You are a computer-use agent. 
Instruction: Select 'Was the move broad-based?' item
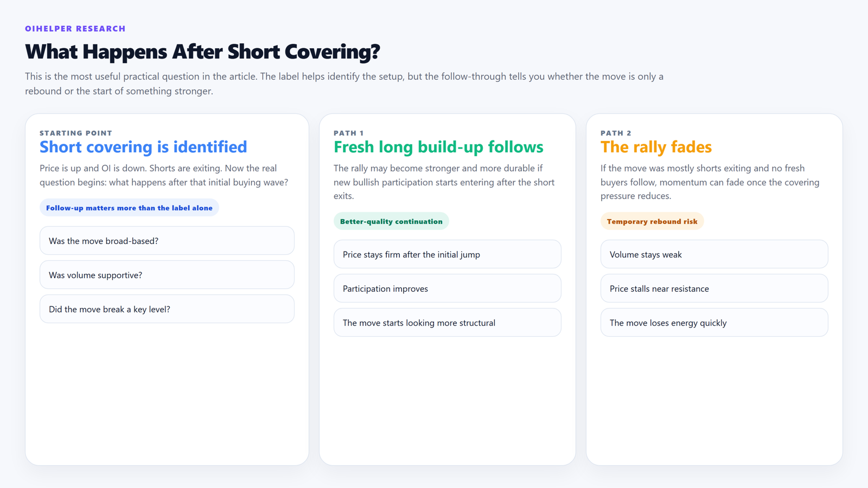click(167, 241)
